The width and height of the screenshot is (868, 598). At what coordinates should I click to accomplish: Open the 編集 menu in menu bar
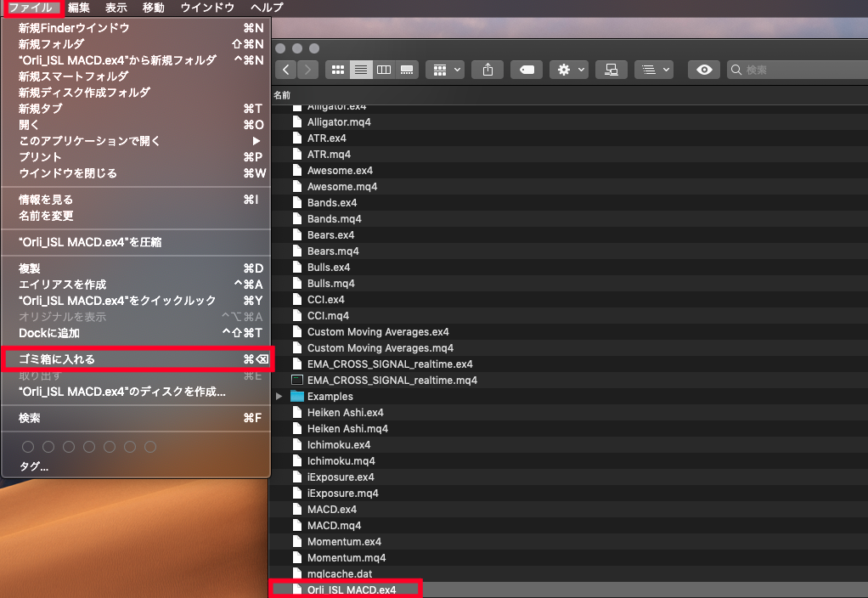click(79, 8)
